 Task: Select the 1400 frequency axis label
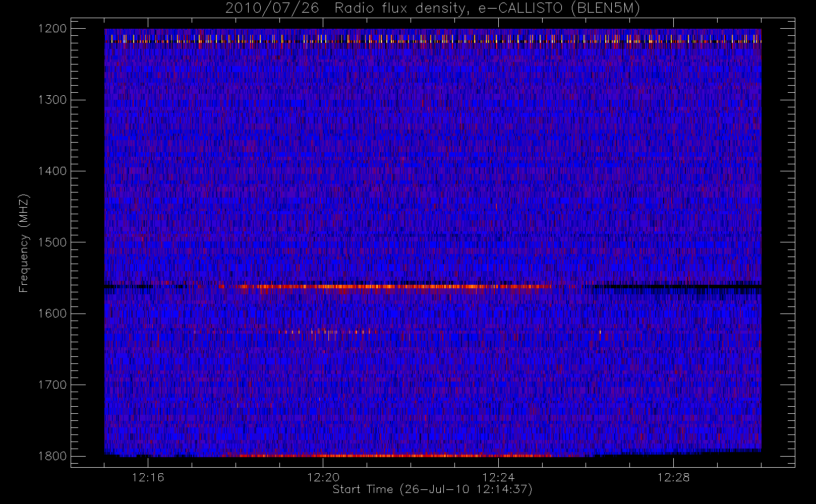coord(52,171)
